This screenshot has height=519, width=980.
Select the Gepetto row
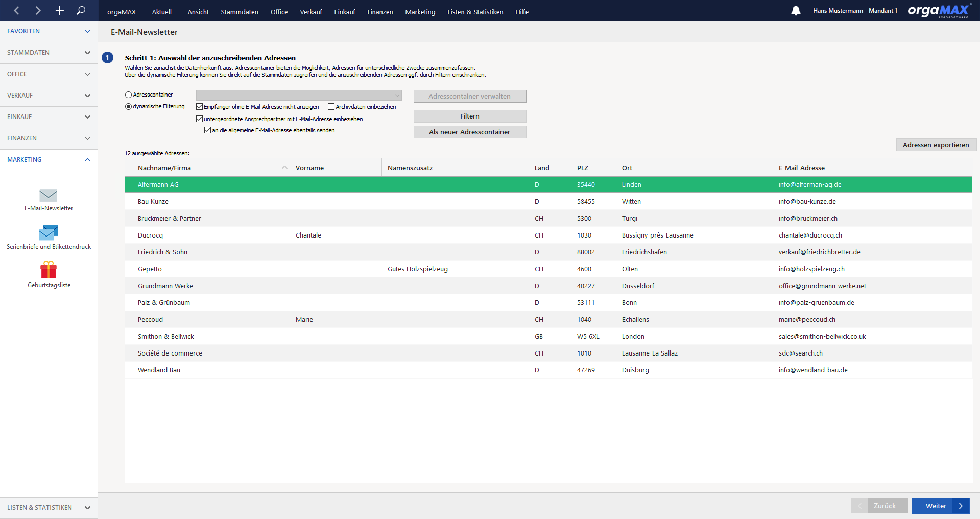tap(548, 269)
